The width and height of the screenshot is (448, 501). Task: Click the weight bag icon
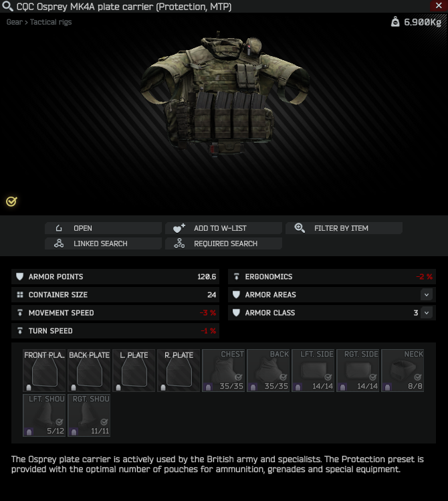tap(395, 21)
